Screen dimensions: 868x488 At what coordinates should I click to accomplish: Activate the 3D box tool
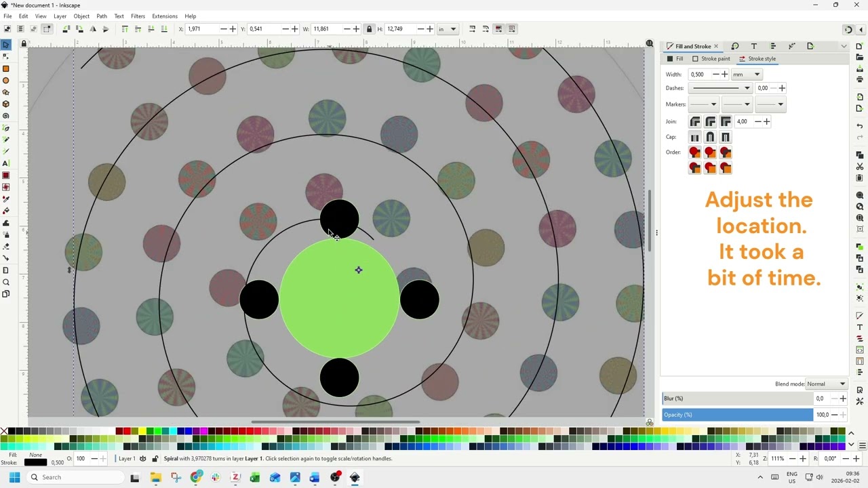tap(6, 104)
